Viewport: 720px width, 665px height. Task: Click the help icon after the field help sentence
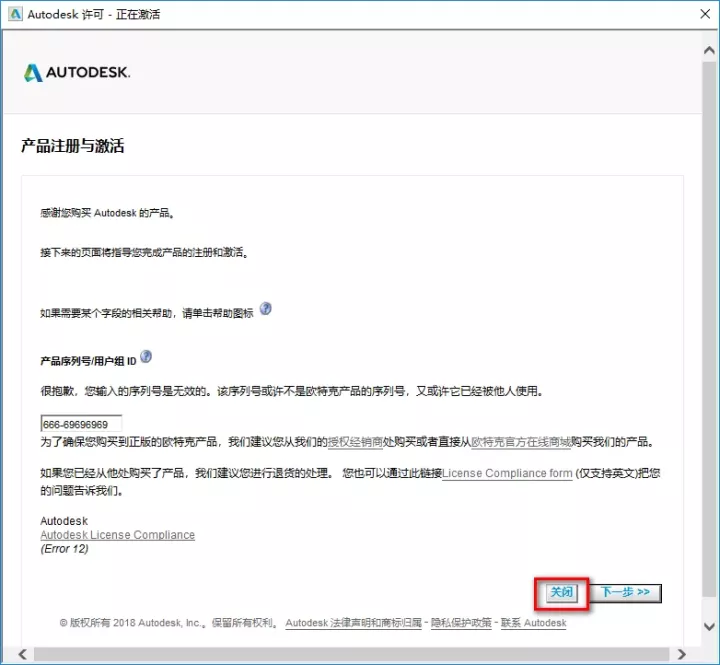tap(266, 309)
